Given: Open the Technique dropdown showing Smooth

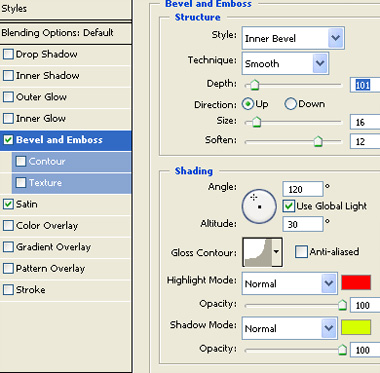Looking at the screenshot, I should pos(285,63).
